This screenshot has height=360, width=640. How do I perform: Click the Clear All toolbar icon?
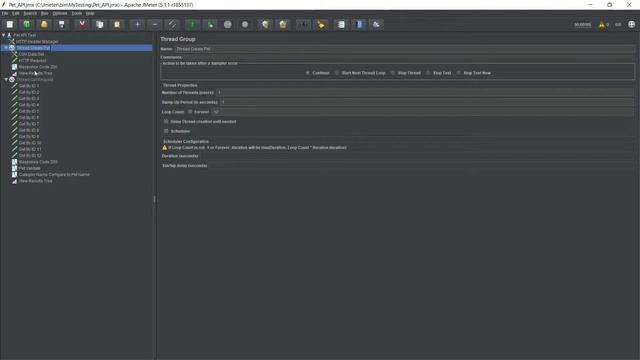(x=283, y=24)
